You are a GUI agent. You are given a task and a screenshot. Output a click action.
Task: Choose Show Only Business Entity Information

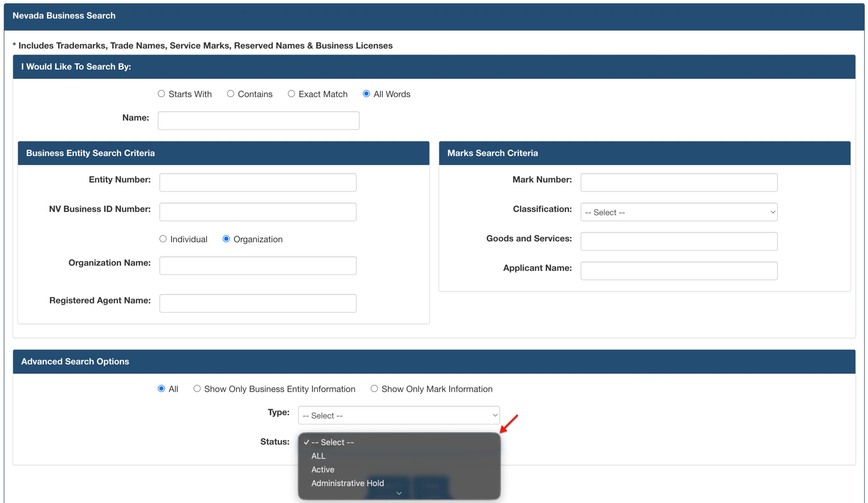(197, 389)
